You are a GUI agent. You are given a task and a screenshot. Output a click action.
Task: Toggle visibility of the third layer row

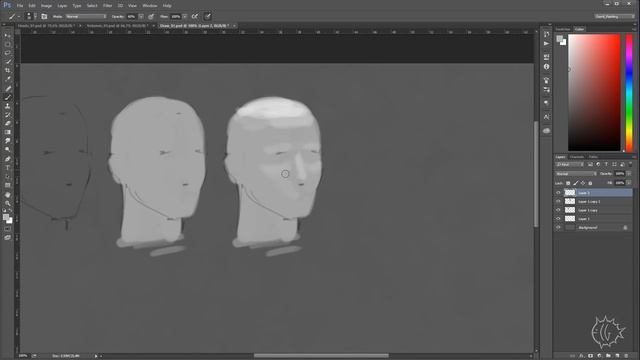pos(558,210)
